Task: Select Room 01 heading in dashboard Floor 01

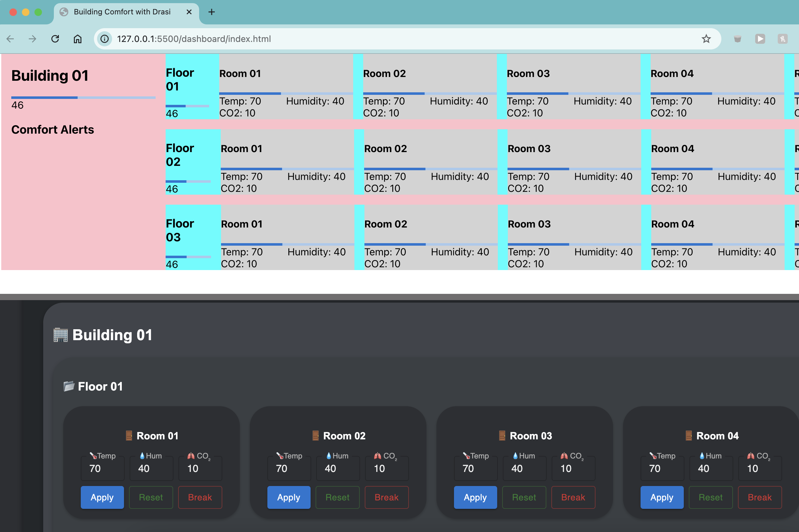Action: pos(240,74)
